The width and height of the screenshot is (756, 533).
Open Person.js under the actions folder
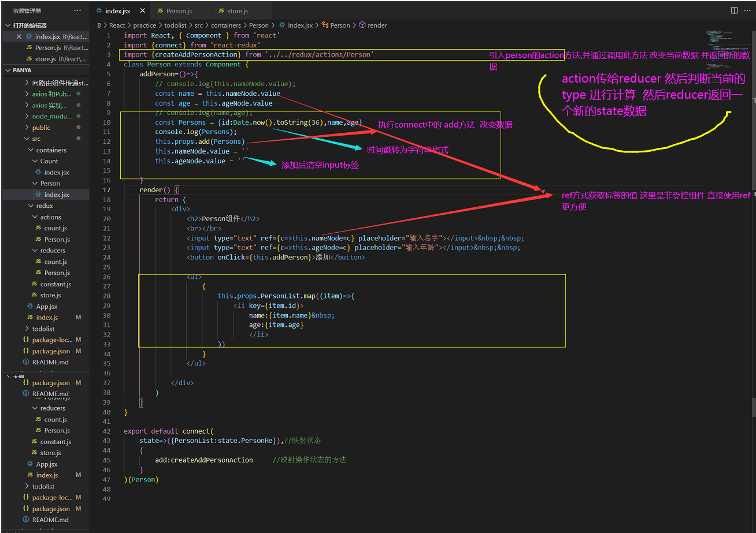point(57,239)
